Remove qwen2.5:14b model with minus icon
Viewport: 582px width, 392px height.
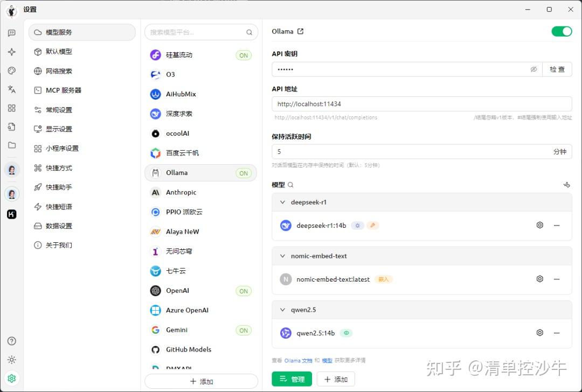[556, 333]
